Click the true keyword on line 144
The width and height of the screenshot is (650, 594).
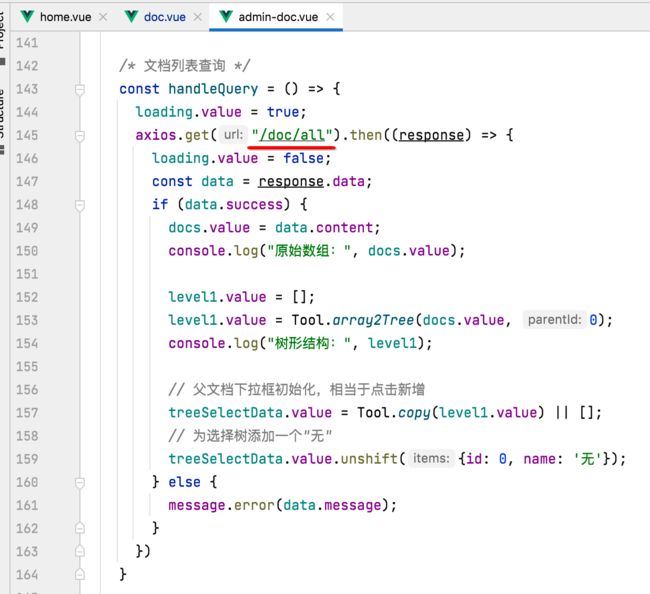[283, 112]
